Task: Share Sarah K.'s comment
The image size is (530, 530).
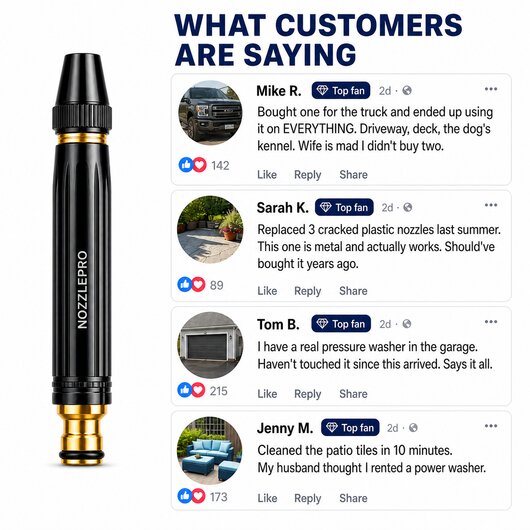Action: tap(353, 291)
